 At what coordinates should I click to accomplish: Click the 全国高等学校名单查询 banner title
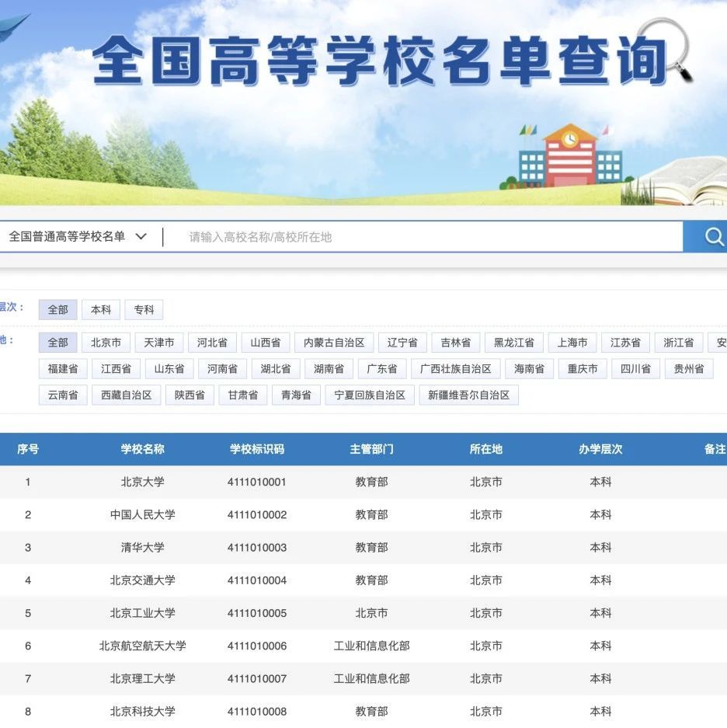(380, 61)
